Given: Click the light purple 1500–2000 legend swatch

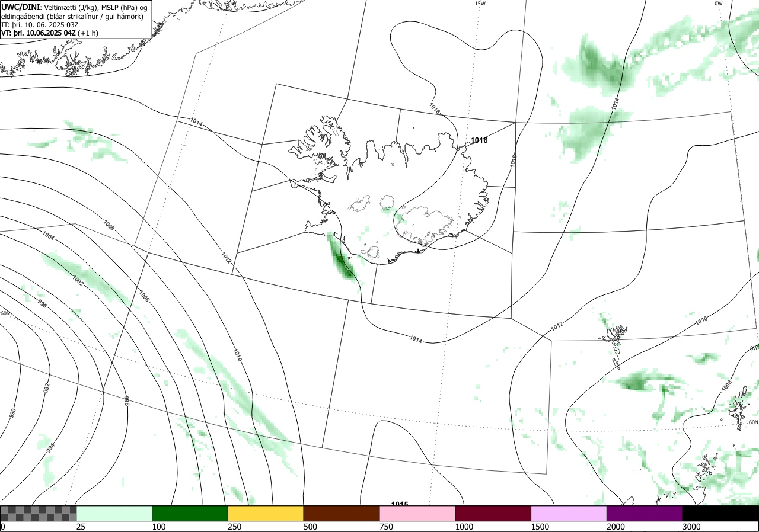Looking at the screenshot, I should (569, 513).
